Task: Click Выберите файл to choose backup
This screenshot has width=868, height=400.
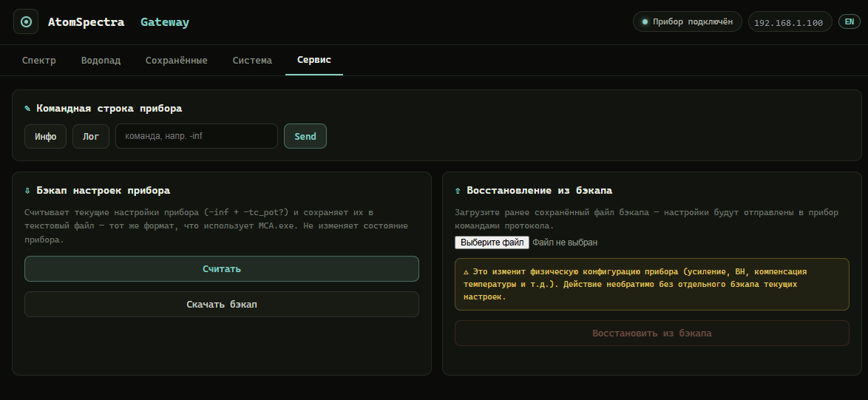Action: [x=492, y=243]
